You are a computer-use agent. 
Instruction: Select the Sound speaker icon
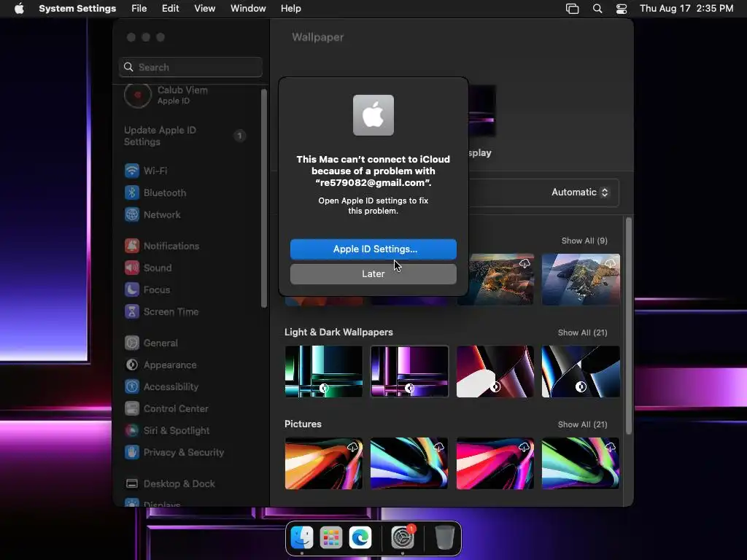coord(132,268)
